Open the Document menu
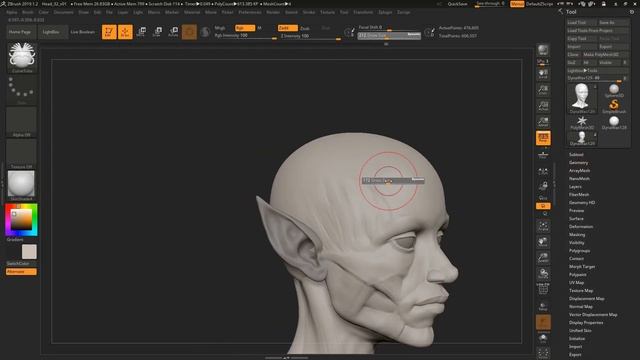Viewport: 640px width, 360px height. point(64,12)
